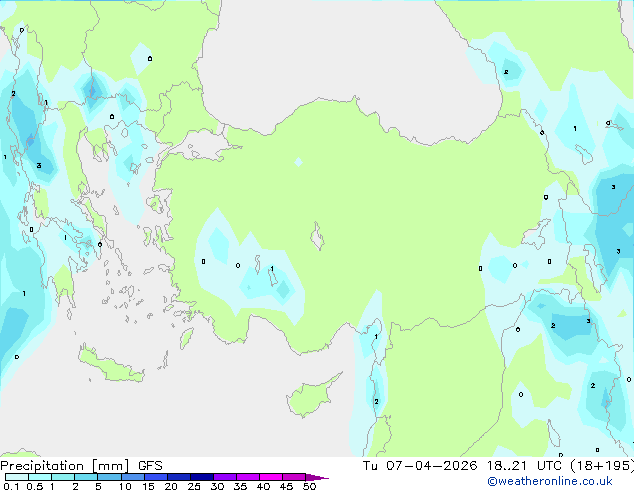Click the '50' legend scale value
This screenshot has width=634, height=490.
click(x=309, y=486)
